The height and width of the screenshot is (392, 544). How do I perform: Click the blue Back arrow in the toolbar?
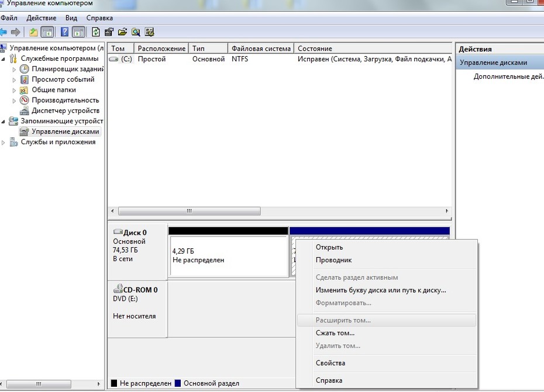[x=3, y=32]
